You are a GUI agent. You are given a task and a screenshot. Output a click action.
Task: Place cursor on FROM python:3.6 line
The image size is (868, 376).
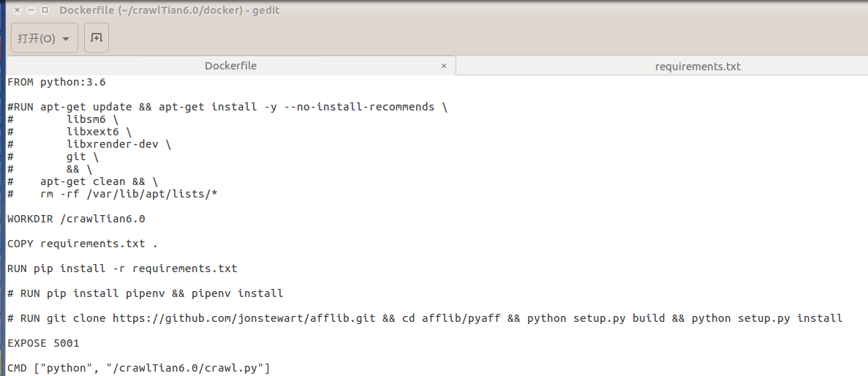click(x=56, y=82)
